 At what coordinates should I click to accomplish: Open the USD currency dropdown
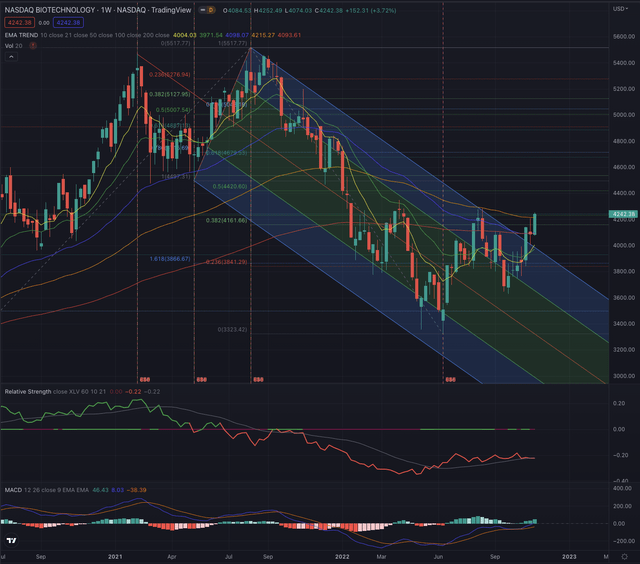tap(620, 9)
